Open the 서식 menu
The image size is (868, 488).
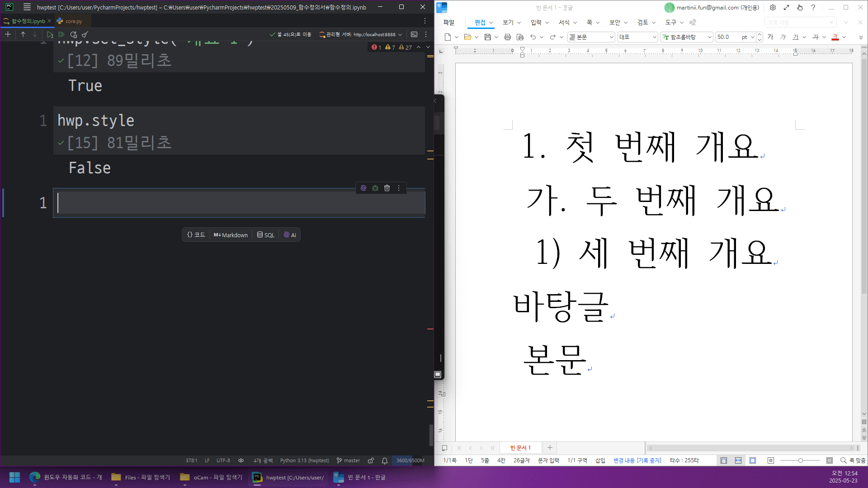564,22
